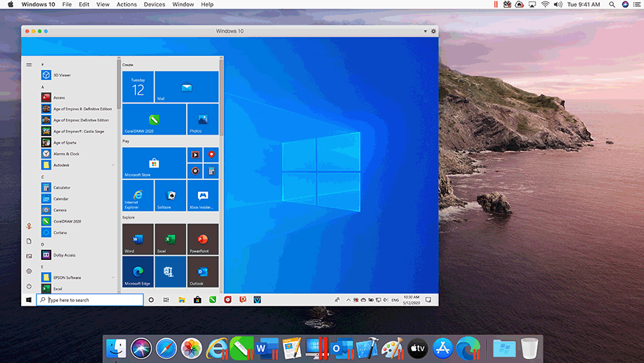Open the Microsoft Store tile
Screen dimensions: 644x363
[154, 163]
